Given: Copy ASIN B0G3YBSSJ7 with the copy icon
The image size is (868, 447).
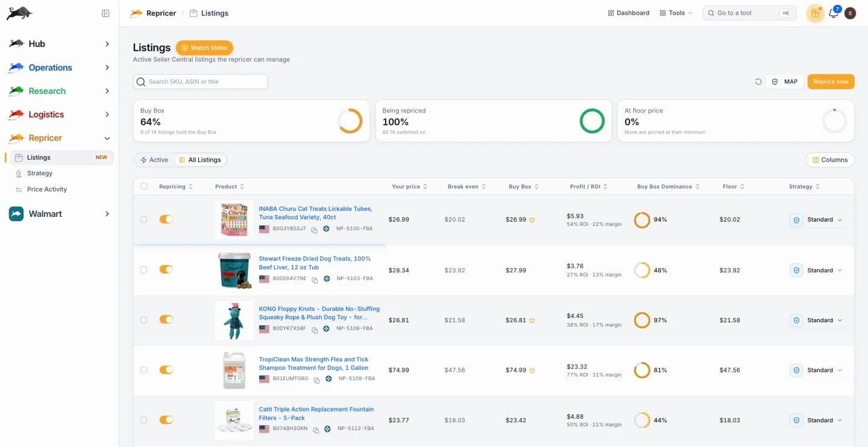Looking at the screenshot, I should coord(315,230).
